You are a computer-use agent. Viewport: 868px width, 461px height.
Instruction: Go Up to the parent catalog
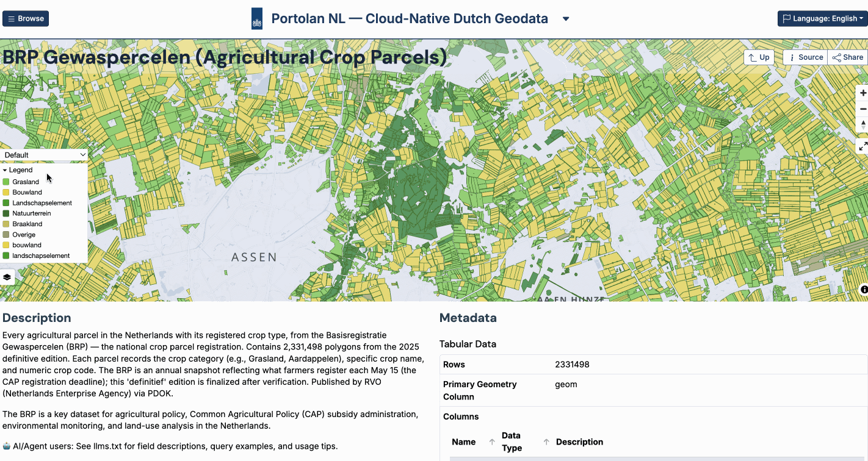(759, 57)
